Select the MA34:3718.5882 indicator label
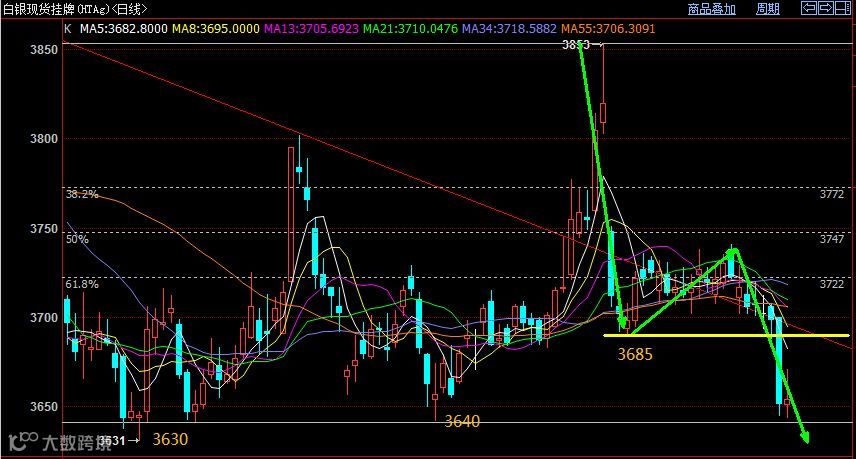The width and height of the screenshot is (856, 459). click(x=509, y=28)
